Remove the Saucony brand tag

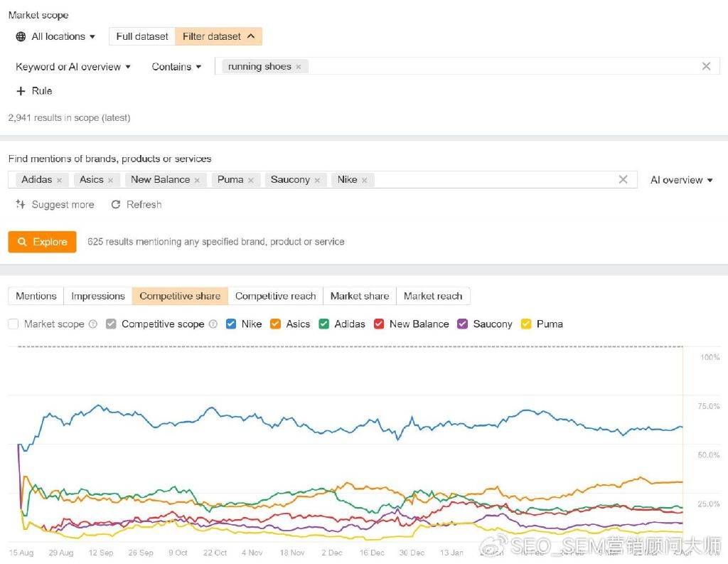(x=317, y=180)
